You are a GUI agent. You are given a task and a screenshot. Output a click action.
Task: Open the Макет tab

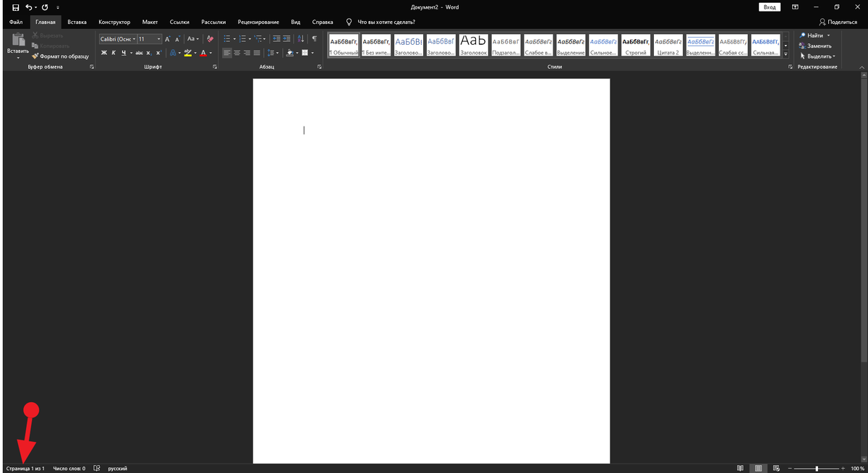point(150,22)
